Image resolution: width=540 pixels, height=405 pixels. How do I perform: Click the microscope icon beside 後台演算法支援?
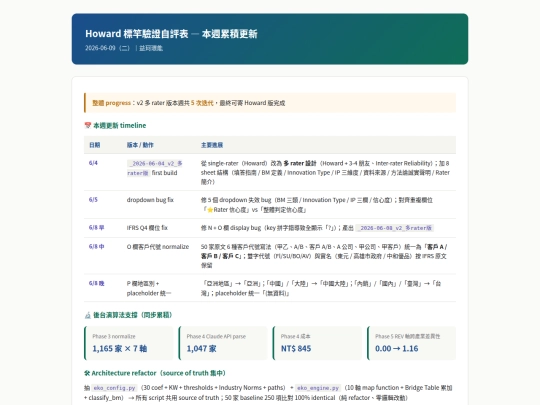(87, 315)
